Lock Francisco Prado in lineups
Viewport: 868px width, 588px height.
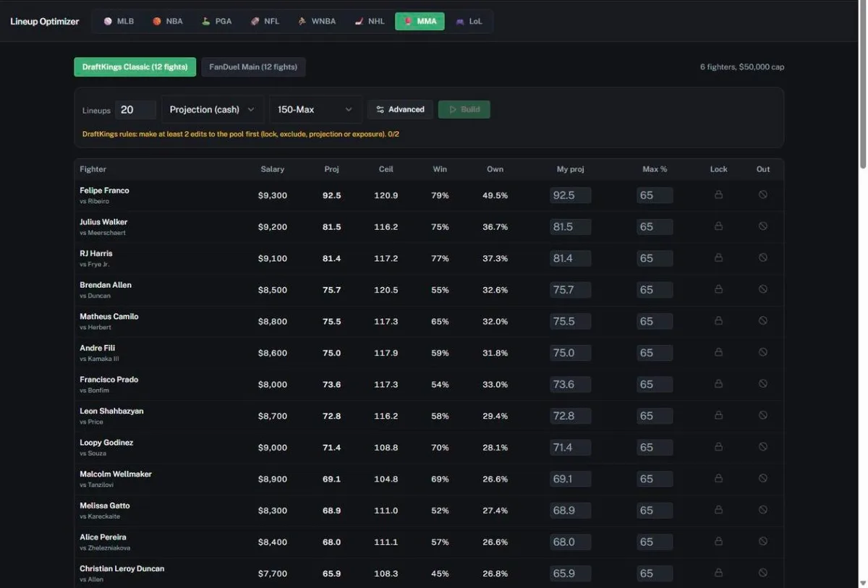[718, 384]
